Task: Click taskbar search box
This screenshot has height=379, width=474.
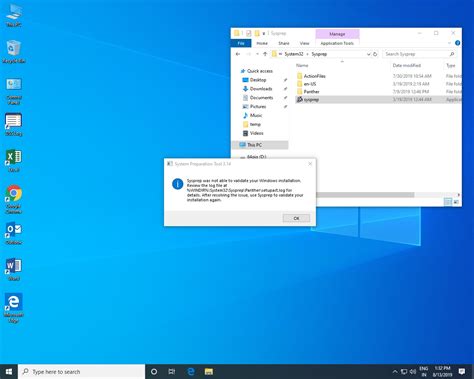Action: click(x=82, y=371)
